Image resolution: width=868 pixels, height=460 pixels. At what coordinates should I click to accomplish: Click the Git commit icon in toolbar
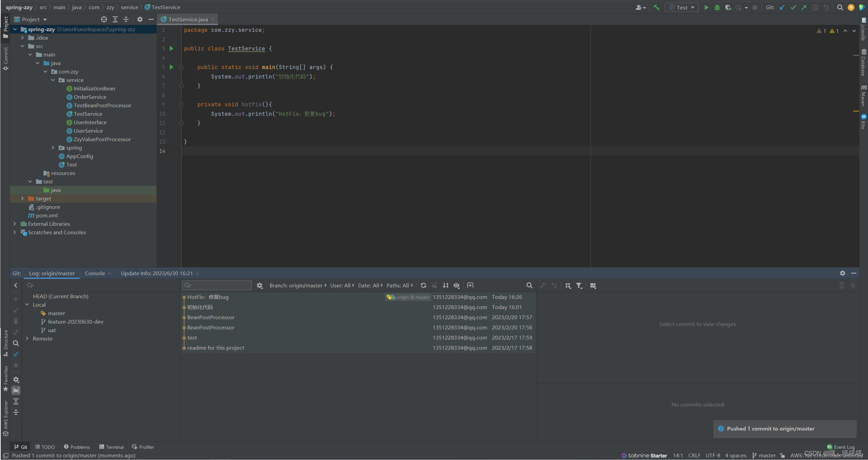coord(794,6)
